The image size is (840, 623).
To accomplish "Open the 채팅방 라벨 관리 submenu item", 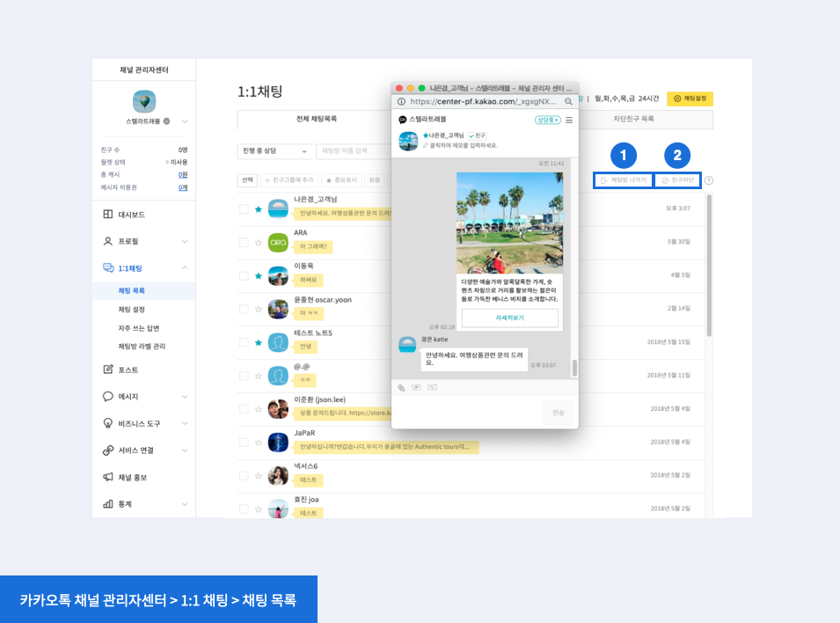I will 142,347.
